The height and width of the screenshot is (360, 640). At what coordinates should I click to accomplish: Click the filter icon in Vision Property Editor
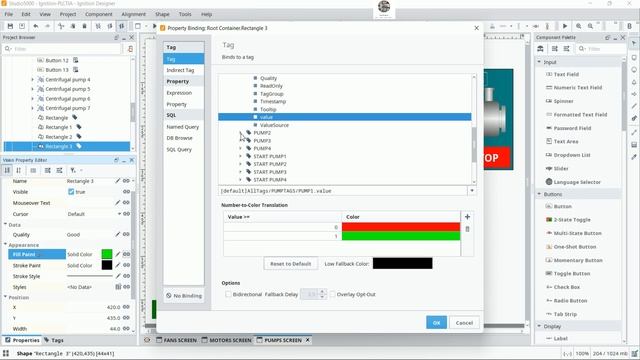pos(73,170)
